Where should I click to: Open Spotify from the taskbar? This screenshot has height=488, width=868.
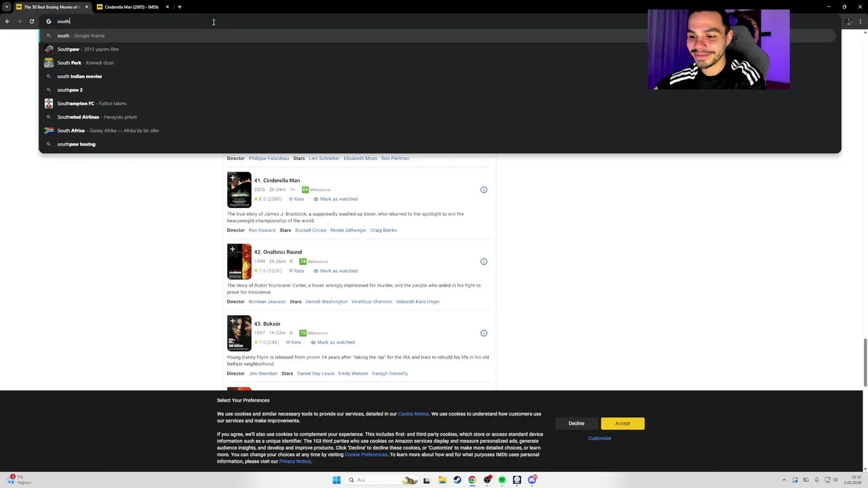click(x=502, y=480)
